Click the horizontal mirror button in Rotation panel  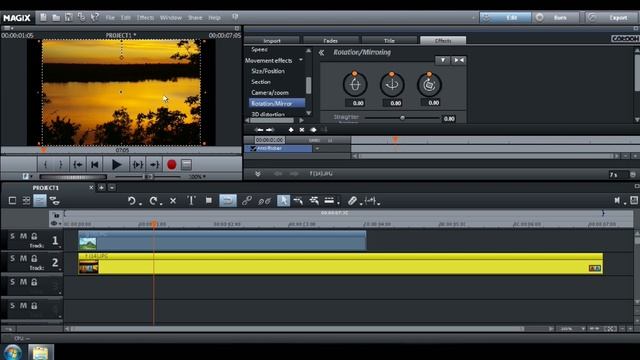[458, 60]
